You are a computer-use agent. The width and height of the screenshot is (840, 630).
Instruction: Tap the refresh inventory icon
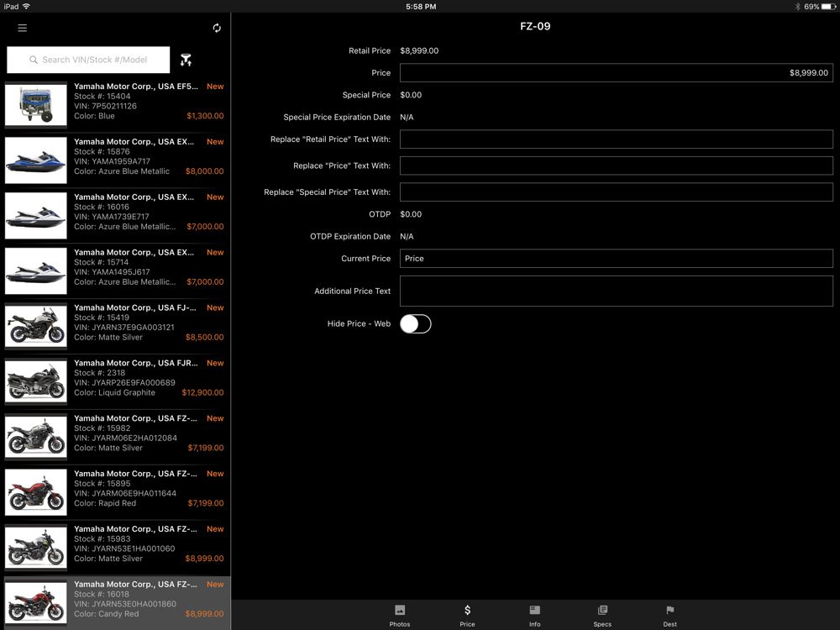pos(217,28)
